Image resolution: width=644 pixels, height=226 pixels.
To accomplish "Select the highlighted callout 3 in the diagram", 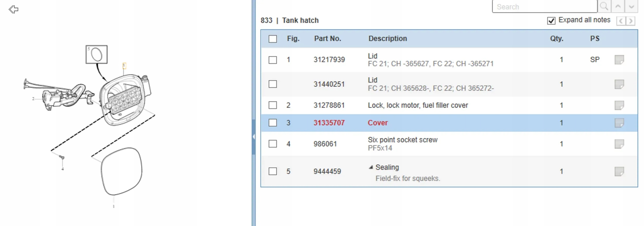I will [x=124, y=66].
